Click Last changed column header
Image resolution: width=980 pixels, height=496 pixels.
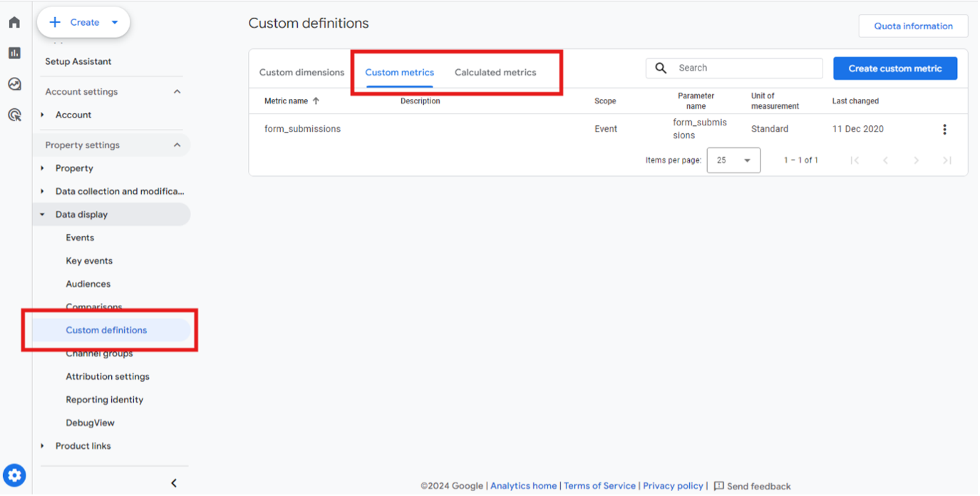tap(855, 101)
